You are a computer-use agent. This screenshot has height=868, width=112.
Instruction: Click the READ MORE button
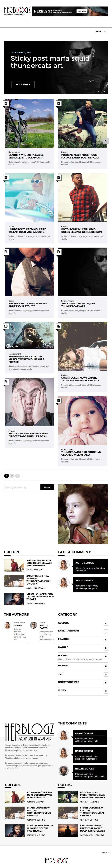[23, 84]
